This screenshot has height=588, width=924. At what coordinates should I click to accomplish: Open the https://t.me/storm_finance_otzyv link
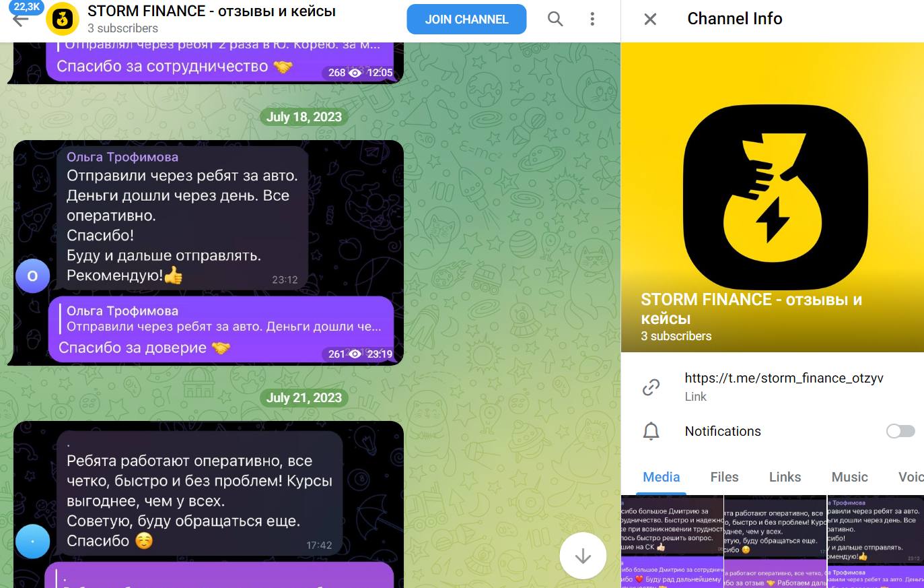point(784,378)
